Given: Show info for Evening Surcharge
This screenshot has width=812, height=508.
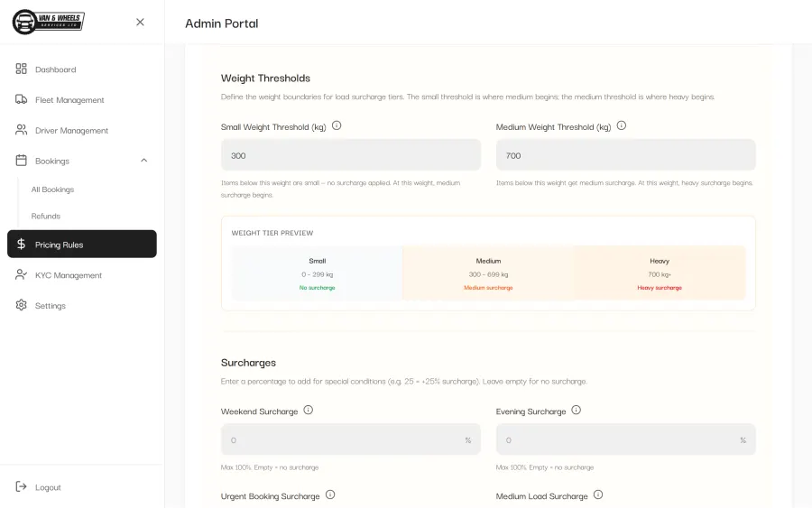Looking at the screenshot, I should (x=576, y=411).
